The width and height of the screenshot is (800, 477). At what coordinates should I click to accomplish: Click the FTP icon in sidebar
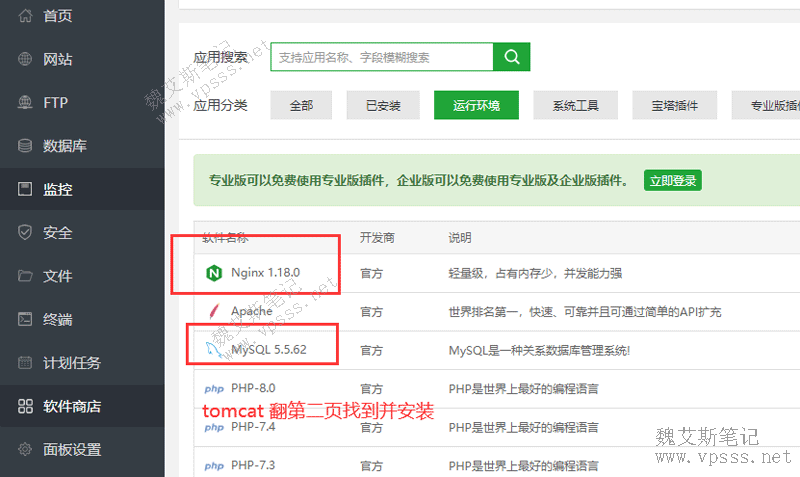25,102
